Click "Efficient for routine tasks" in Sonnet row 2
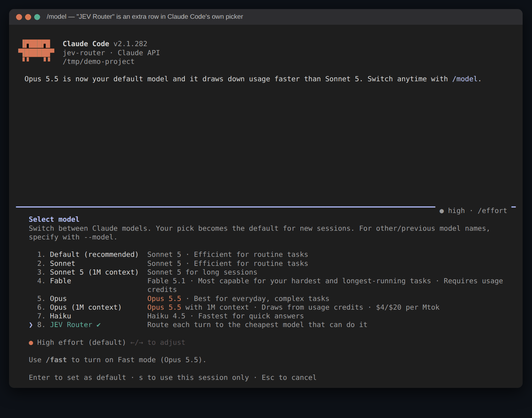Screen dimensions: 532x418 click(x=251, y=264)
